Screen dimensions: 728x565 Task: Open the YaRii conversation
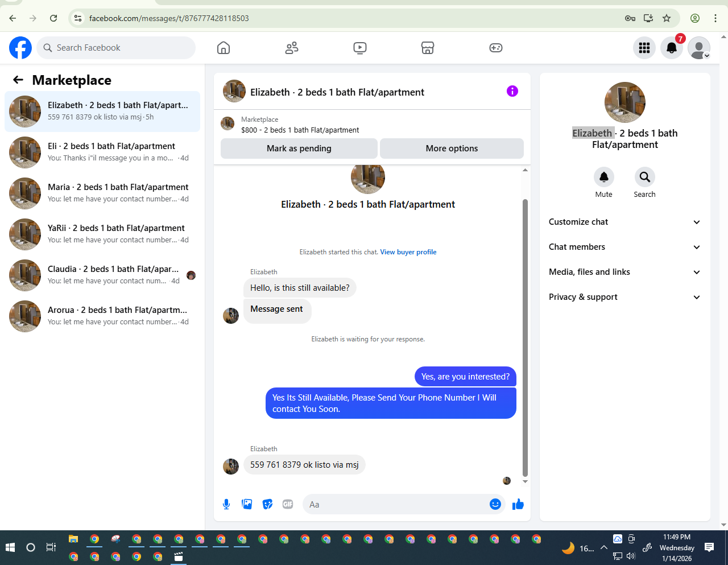102,234
